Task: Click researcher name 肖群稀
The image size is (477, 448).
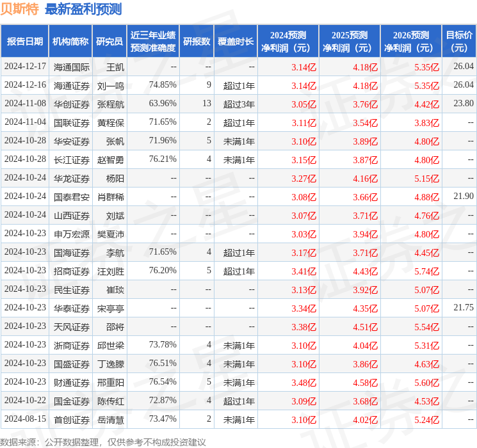Action: [111, 197]
